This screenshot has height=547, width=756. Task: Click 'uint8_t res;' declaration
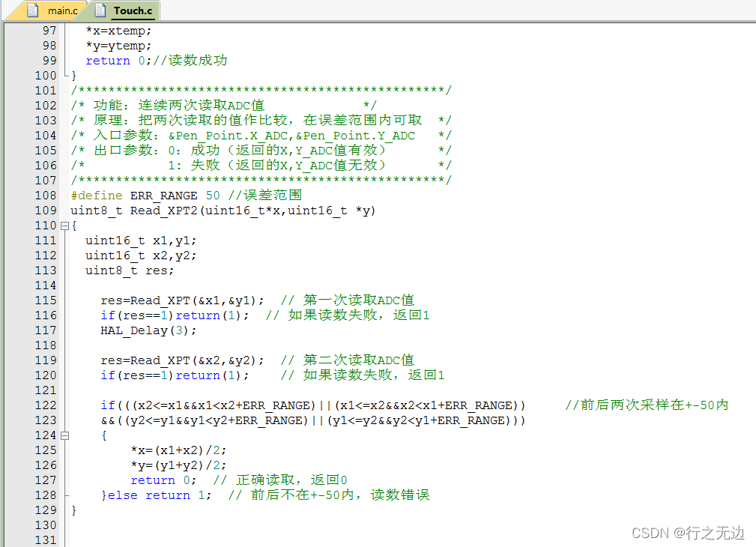click(x=130, y=270)
